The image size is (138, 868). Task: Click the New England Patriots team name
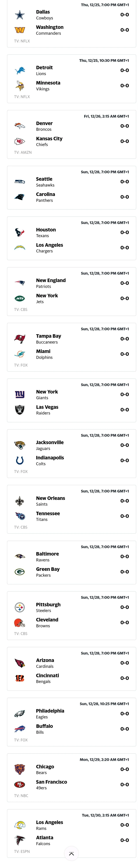tap(51, 283)
